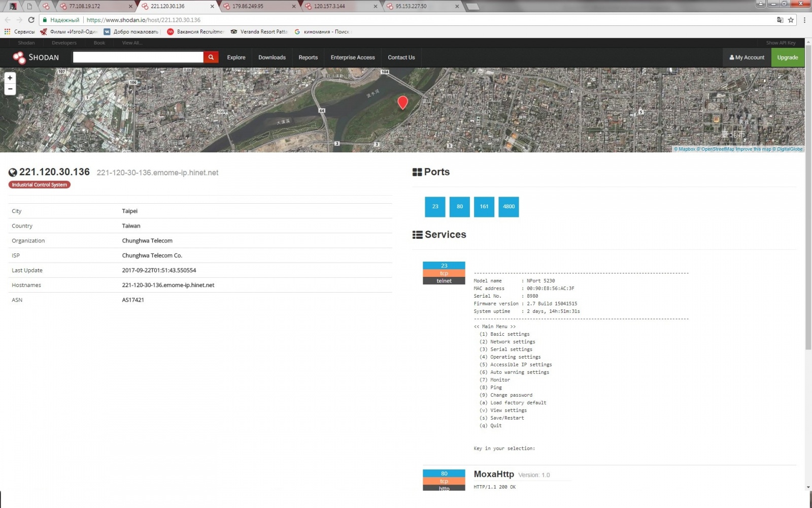812x508 pixels.
Task: Switch to the 95.153.227.50 tab
Action: [x=422, y=7]
